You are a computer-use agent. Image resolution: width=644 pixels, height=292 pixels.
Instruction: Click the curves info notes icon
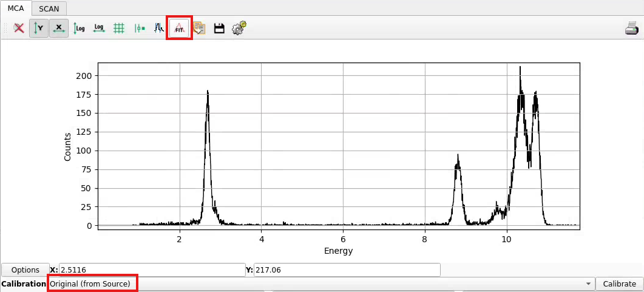click(199, 29)
